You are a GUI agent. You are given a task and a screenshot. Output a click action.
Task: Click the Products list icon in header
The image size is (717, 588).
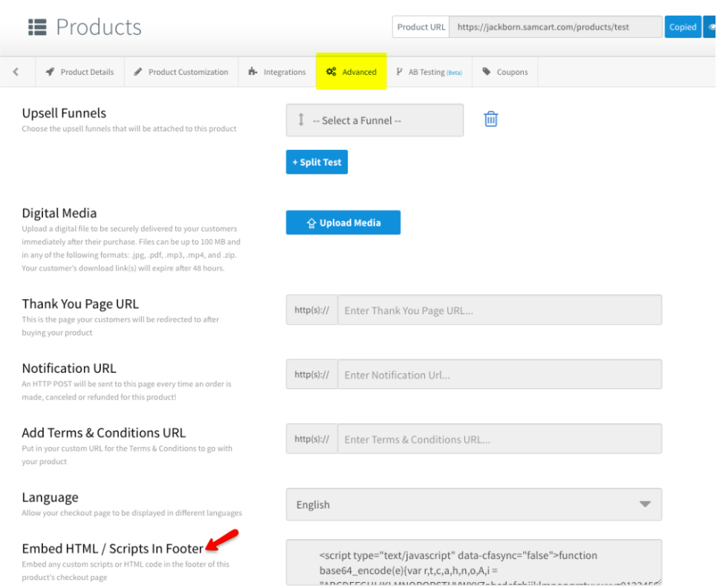[x=37, y=27]
